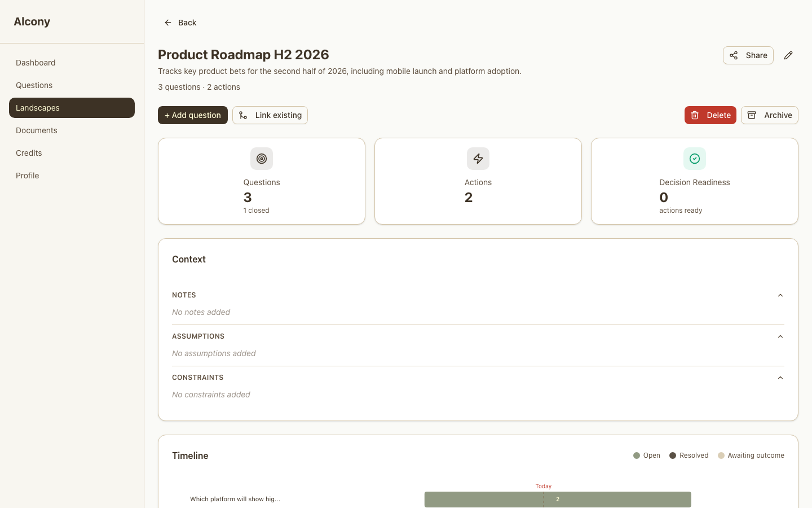
Task: Go Back to previous page
Action: (x=180, y=23)
